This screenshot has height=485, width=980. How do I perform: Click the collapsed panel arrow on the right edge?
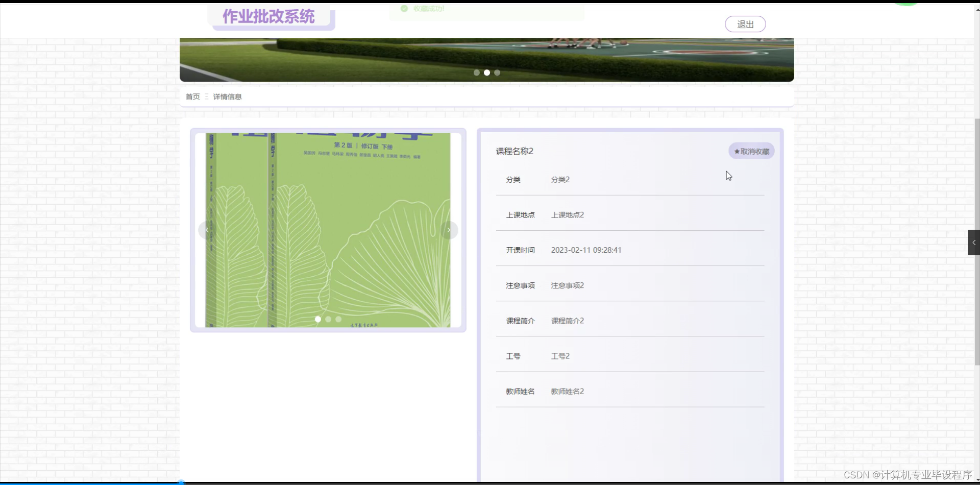[974, 243]
